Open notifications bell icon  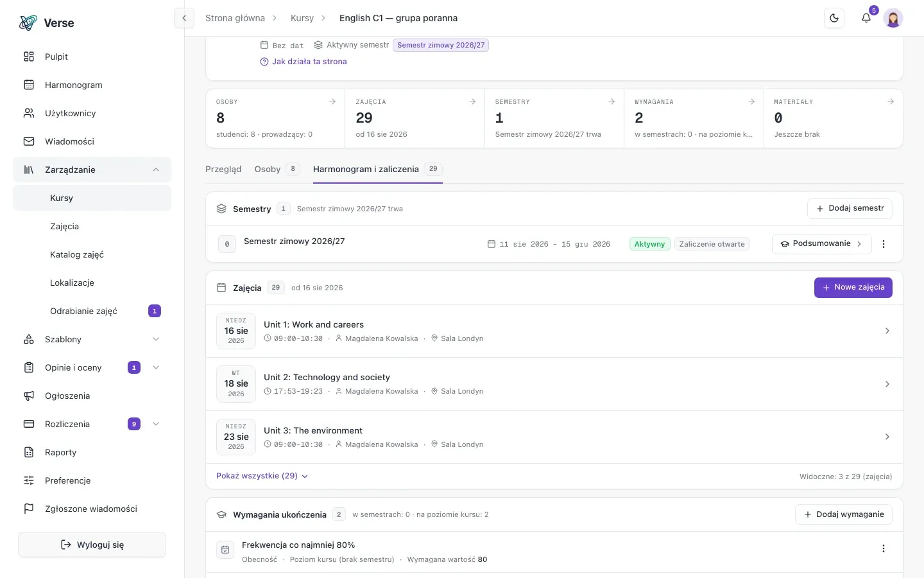(866, 18)
